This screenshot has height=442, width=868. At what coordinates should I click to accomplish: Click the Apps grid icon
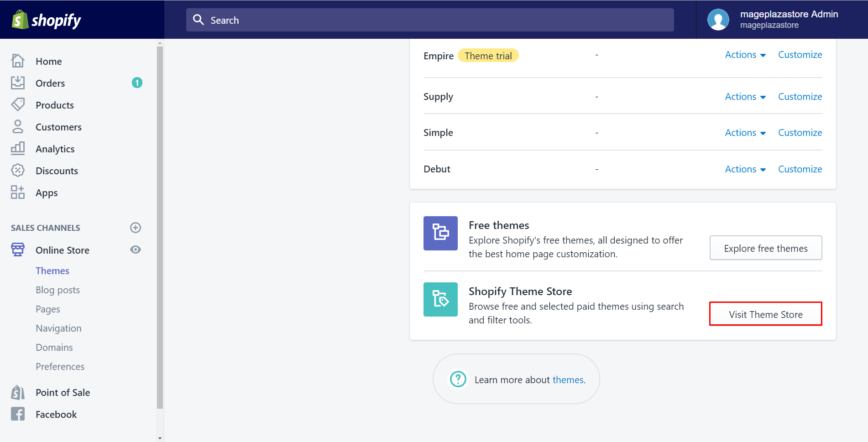[x=18, y=192]
